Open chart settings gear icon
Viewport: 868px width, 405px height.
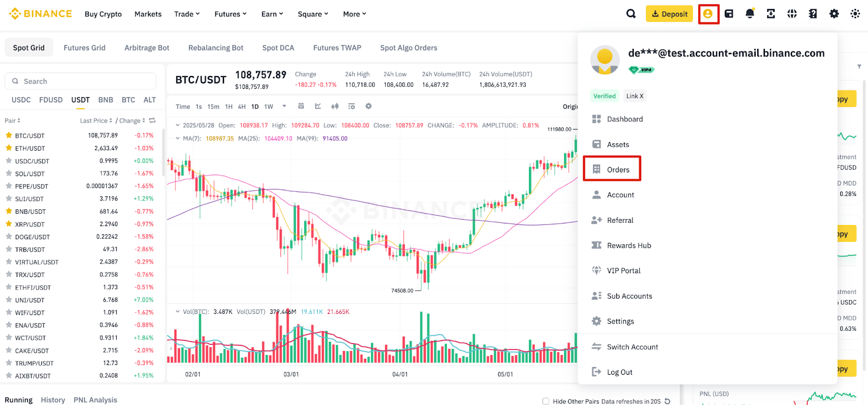[368, 106]
